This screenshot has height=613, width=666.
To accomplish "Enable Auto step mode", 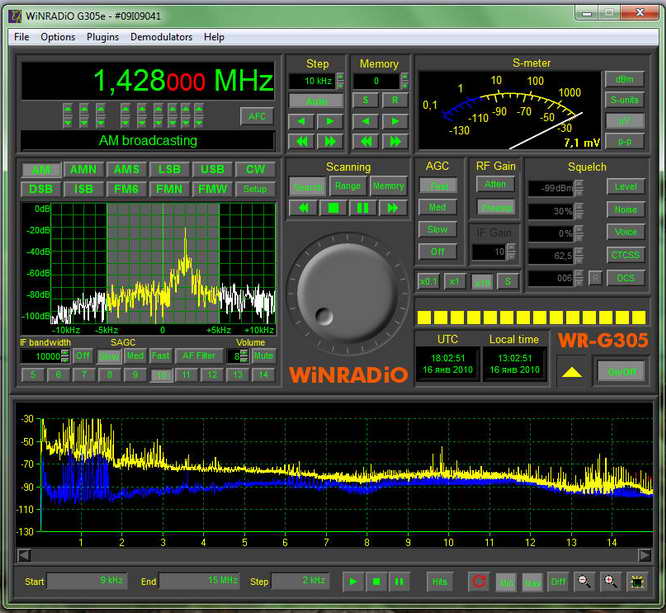I will tap(316, 101).
